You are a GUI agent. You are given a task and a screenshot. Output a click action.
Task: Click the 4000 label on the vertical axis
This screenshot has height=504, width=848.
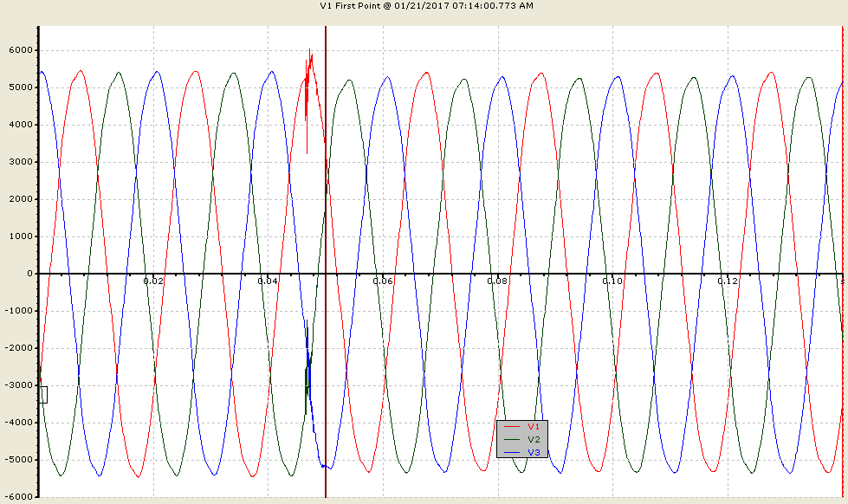coord(21,125)
